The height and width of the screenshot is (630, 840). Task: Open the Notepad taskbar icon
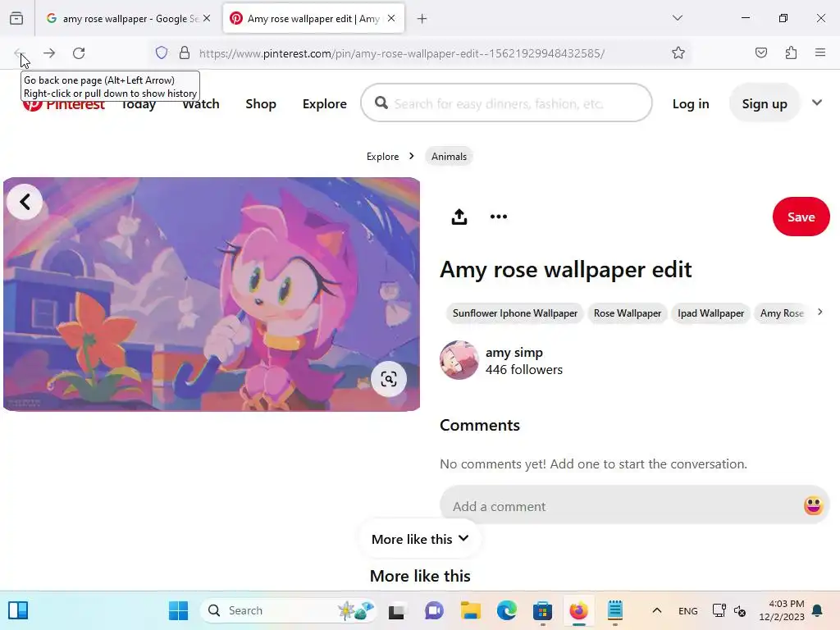pyautogui.click(x=614, y=610)
